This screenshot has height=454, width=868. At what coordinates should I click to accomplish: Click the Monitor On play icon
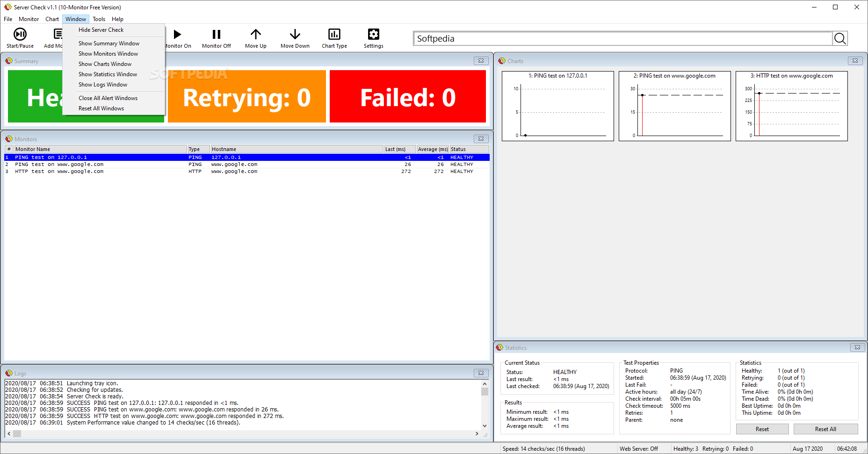(177, 35)
